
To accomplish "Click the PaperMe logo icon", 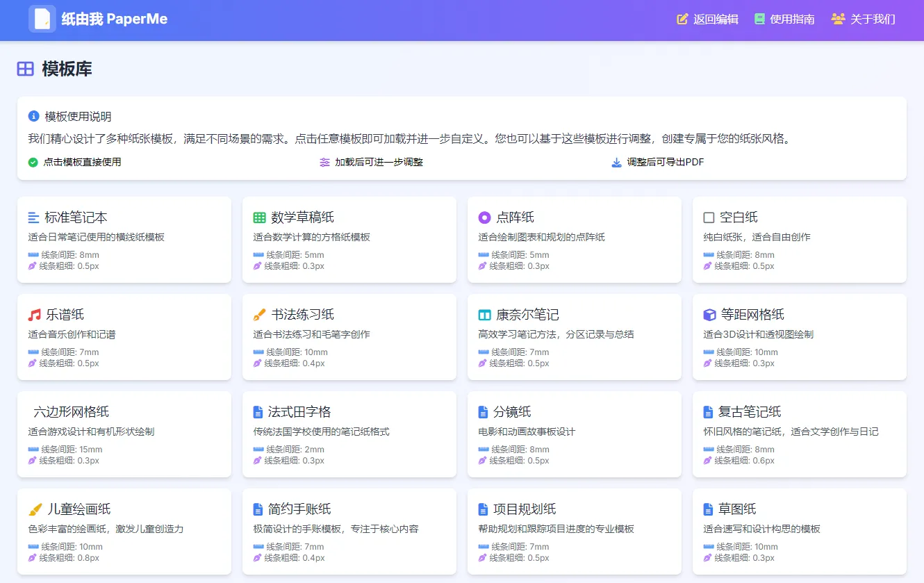I will (x=42, y=19).
